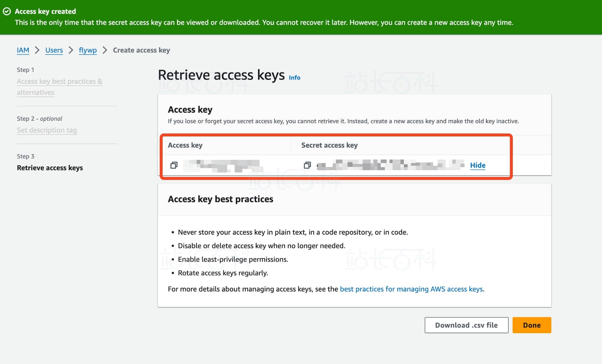The image size is (602, 364).
Task: Copy the access key ID
Action: click(x=174, y=165)
